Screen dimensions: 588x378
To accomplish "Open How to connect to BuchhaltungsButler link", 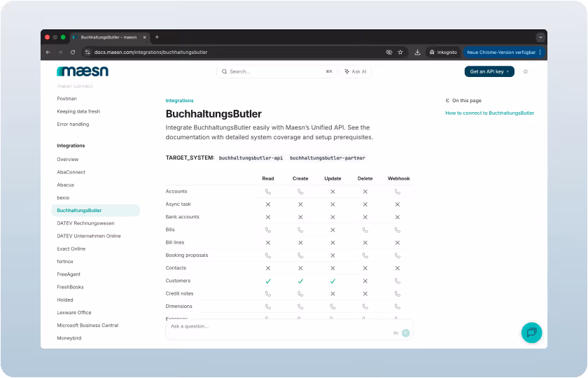I will 489,113.
